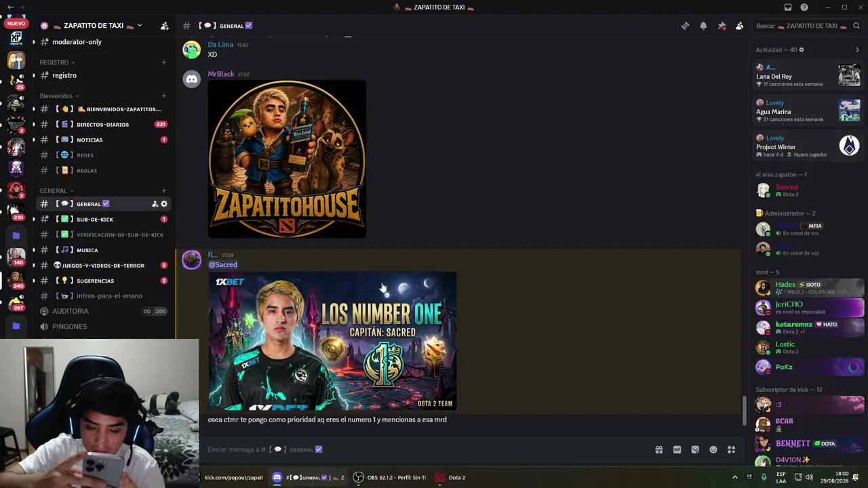This screenshot has height=488, width=868.
Task: Add a channel in Bienvenidos category
Action: point(163,96)
